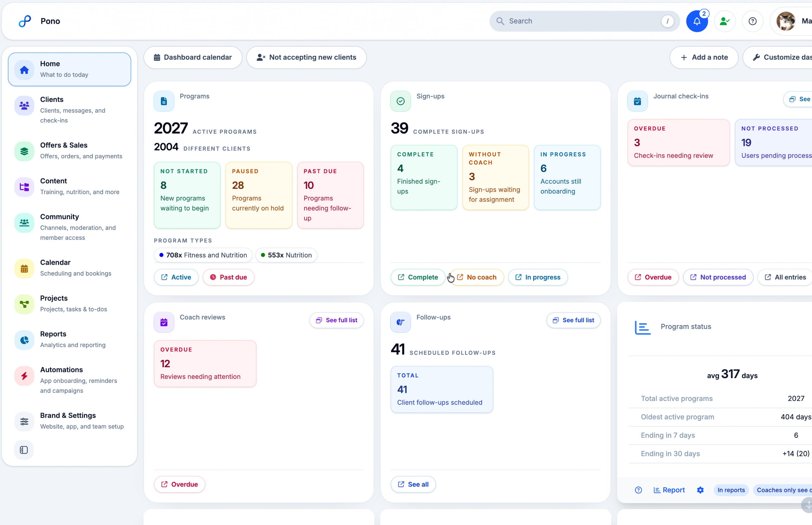Viewport: 812px width, 525px height.
Task: Collapse the sidebar panel icon
Action: click(24, 450)
